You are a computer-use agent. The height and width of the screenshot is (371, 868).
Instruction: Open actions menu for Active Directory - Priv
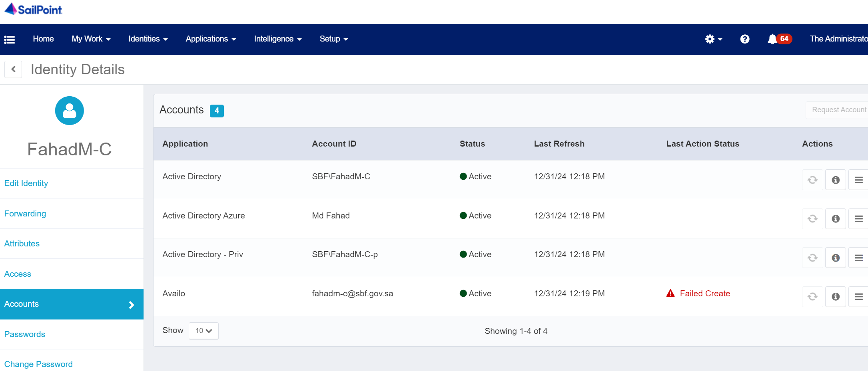(858, 258)
